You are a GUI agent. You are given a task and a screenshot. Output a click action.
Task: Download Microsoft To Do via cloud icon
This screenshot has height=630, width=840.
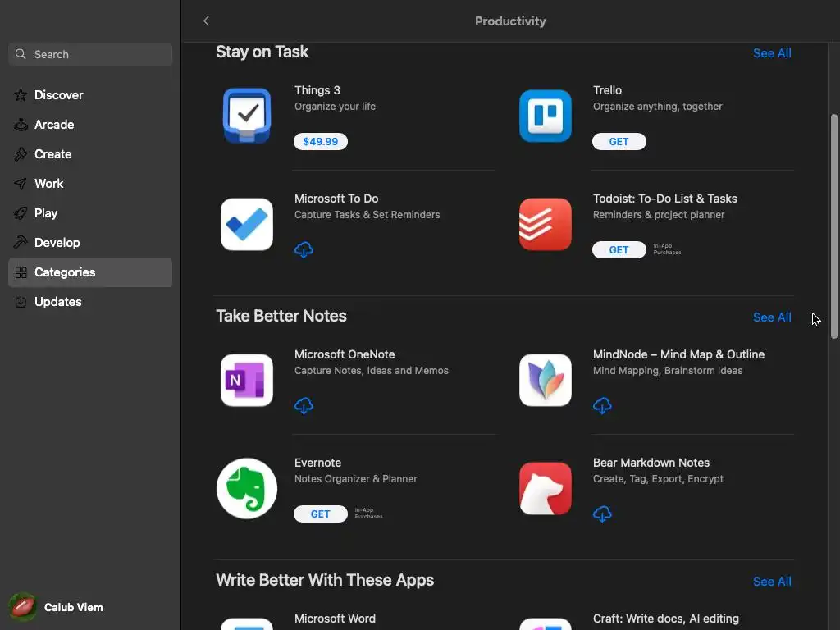[304, 249]
